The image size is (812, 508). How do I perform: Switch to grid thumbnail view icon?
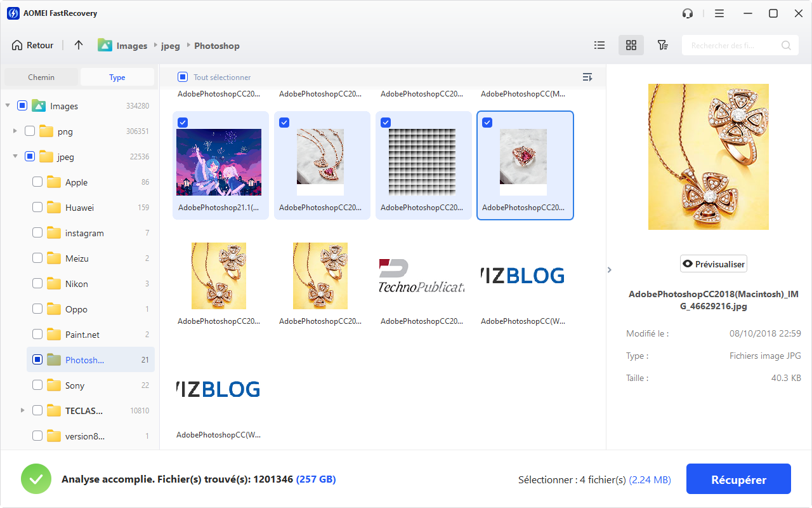click(x=631, y=45)
